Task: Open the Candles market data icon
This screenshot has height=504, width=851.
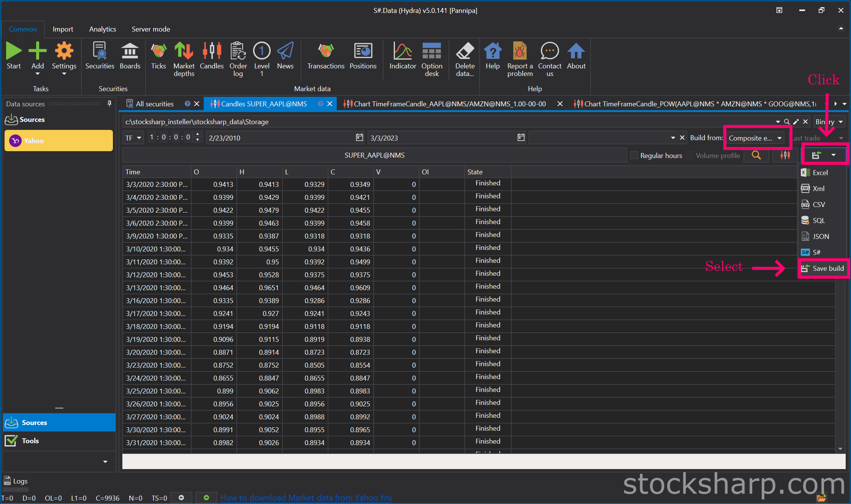Action: 212,51
